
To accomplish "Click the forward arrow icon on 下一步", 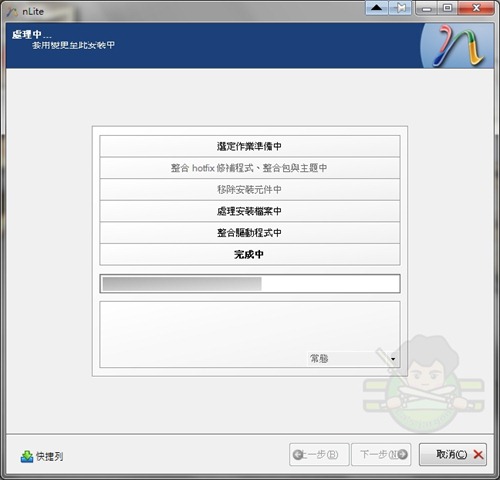I will pos(402,454).
